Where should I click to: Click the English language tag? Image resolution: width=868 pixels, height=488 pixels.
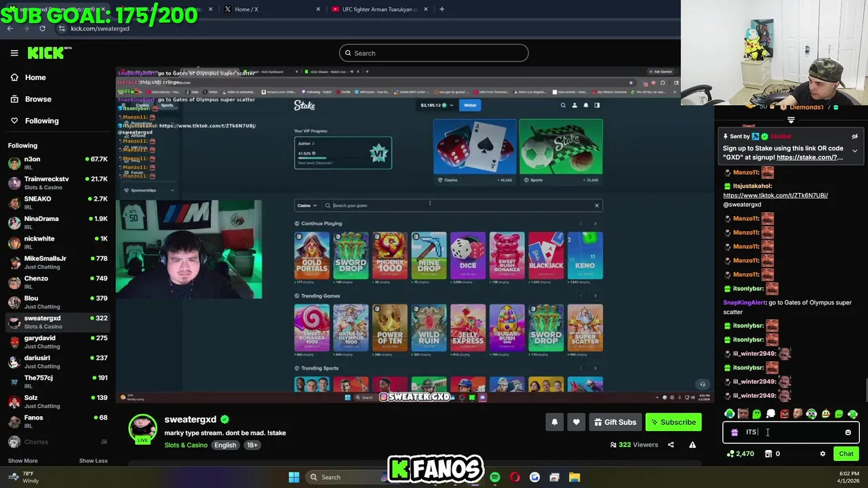click(225, 445)
